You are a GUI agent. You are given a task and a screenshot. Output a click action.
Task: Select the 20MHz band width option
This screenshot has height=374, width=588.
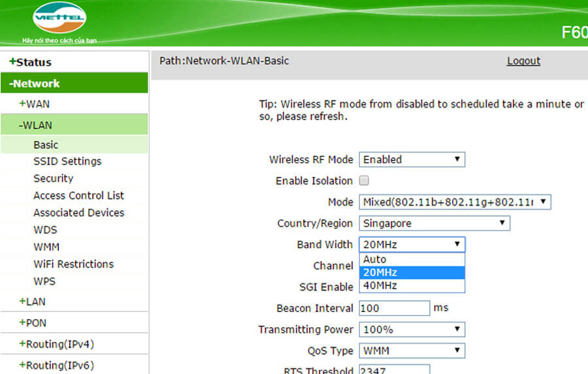coord(412,272)
